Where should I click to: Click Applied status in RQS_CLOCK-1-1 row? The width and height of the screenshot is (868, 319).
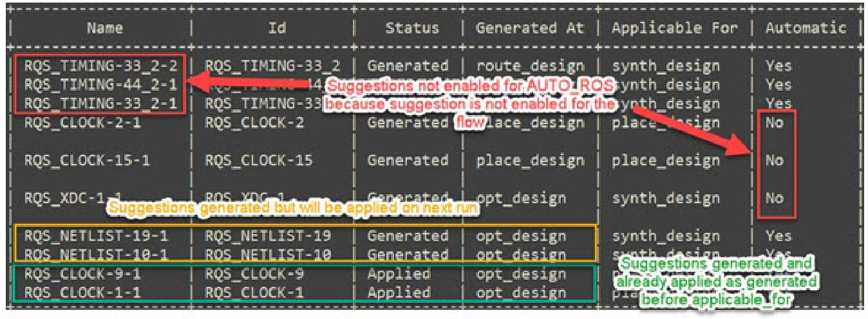coord(399,291)
